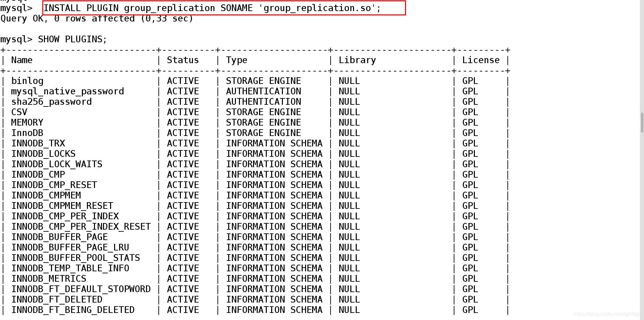Click the 'Query OK, 0 rows affected' line
This screenshot has width=644, height=320.
97,18
